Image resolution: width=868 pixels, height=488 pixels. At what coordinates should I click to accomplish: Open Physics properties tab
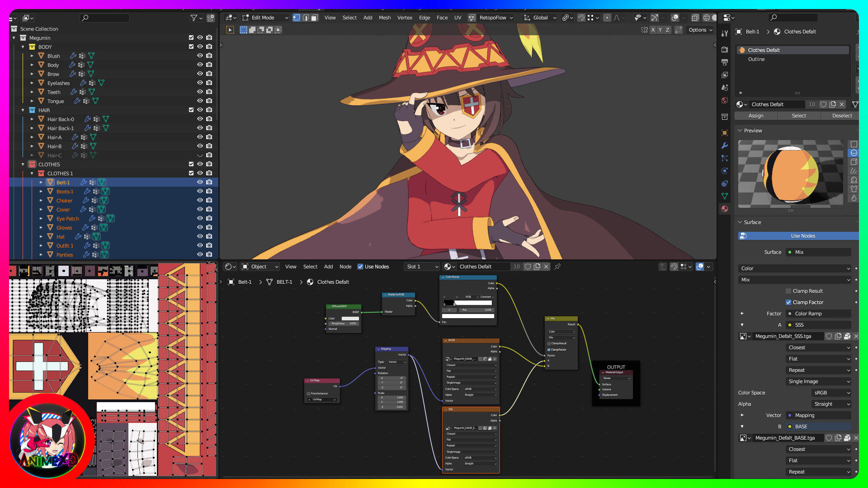(x=725, y=171)
